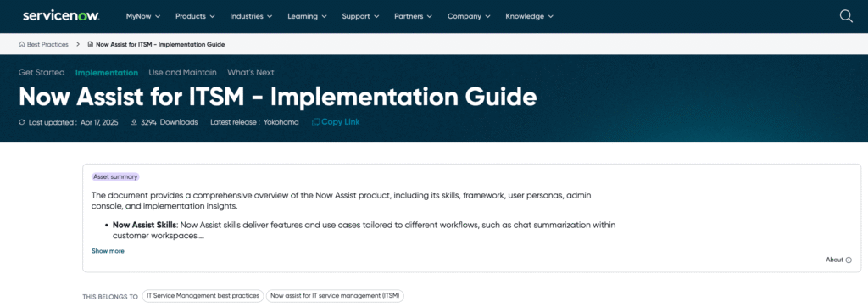The height and width of the screenshot is (307, 868).
Task: Click Show more in asset summary
Action: coord(108,251)
